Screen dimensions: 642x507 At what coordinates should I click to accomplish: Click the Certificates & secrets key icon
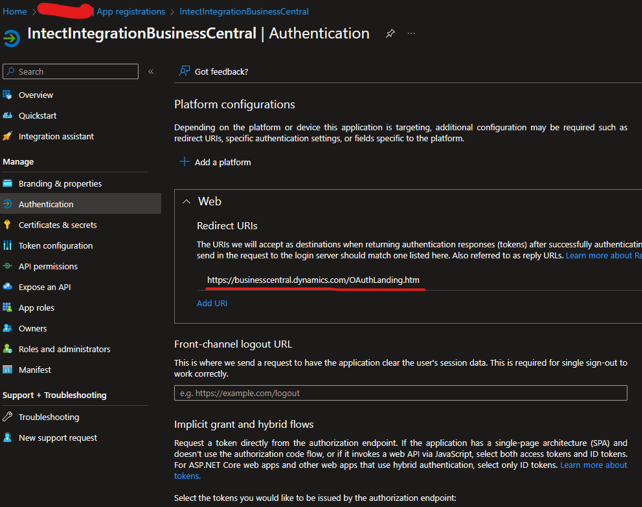point(7,224)
